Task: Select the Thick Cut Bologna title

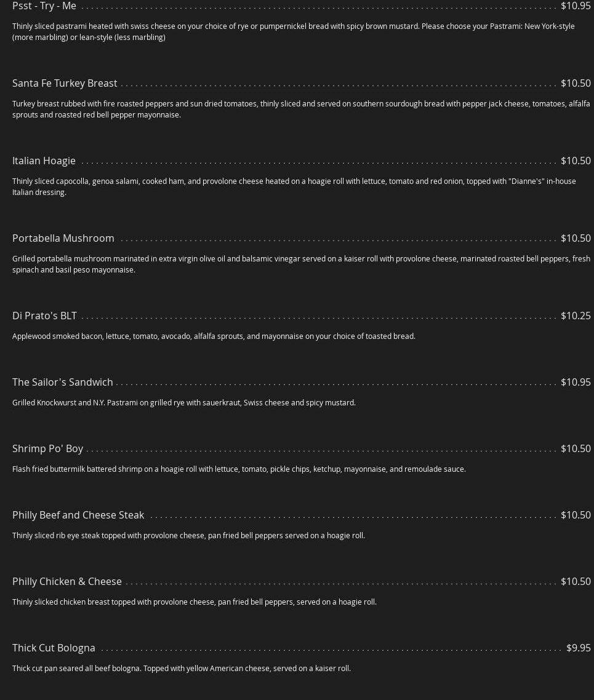Action: [x=54, y=648]
